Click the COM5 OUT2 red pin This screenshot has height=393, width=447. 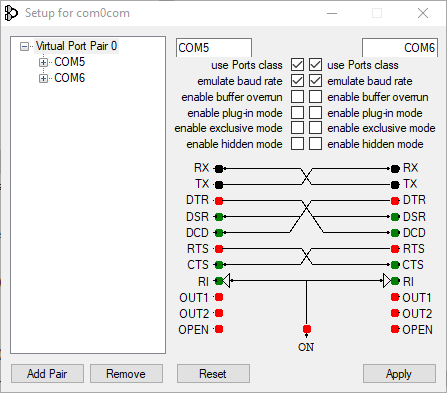pyautogui.click(x=219, y=313)
